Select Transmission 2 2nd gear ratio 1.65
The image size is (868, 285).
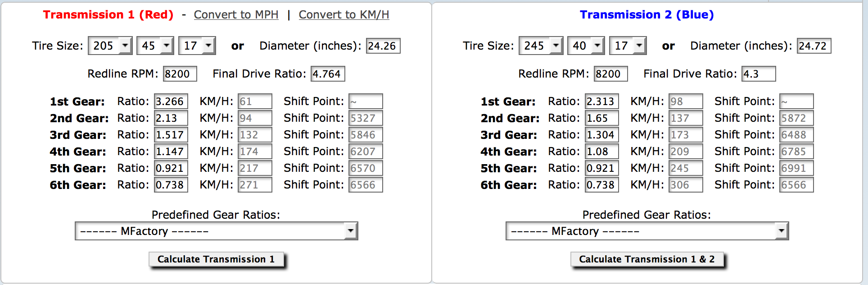[602, 118]
